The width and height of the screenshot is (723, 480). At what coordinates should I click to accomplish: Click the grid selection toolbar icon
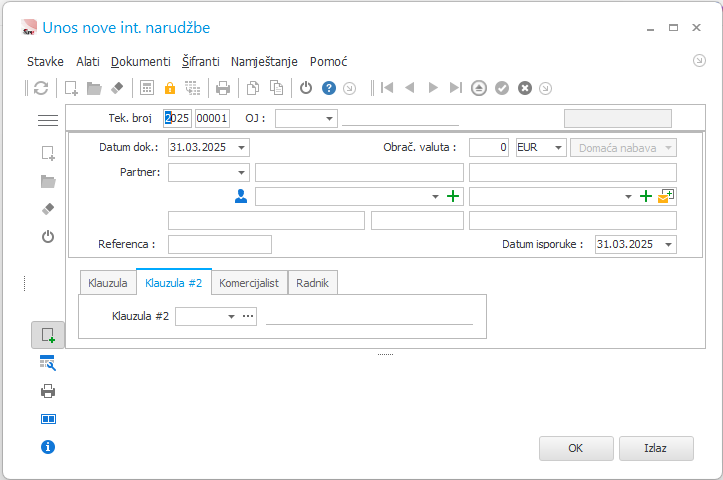coord(193,88)
